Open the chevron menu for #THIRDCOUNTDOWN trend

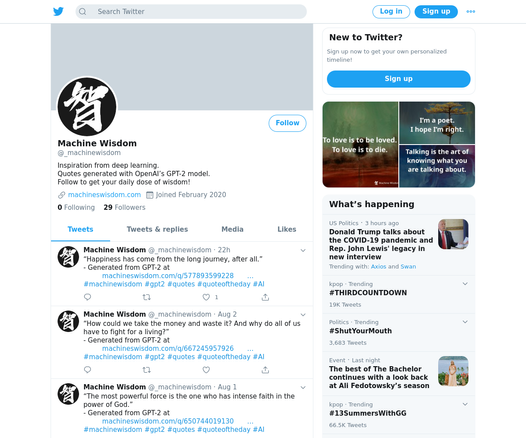tap(465, 284)
